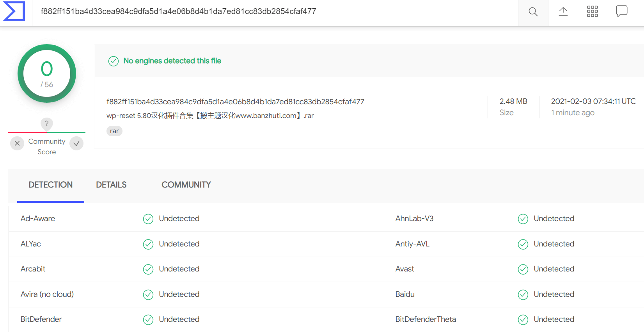Screen dimensions: 644x332
Task: Click Undetected result for Baidu
Action: 554,294
